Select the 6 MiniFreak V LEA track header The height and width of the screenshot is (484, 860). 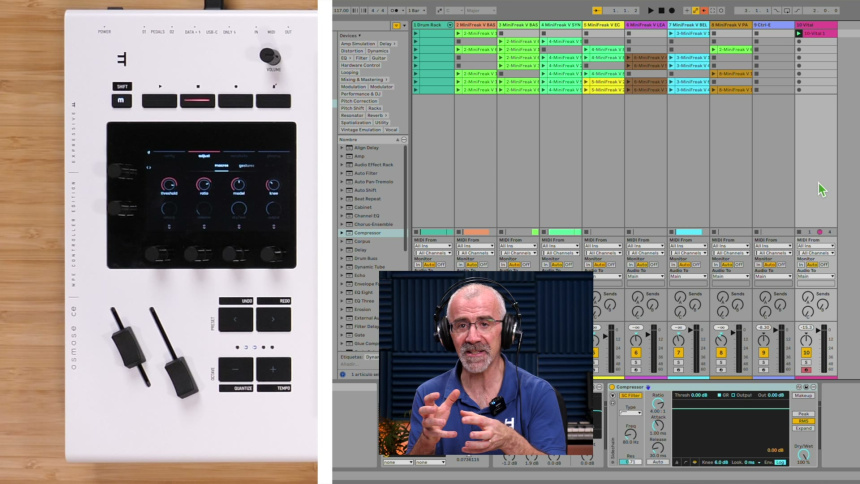point(646,25)
